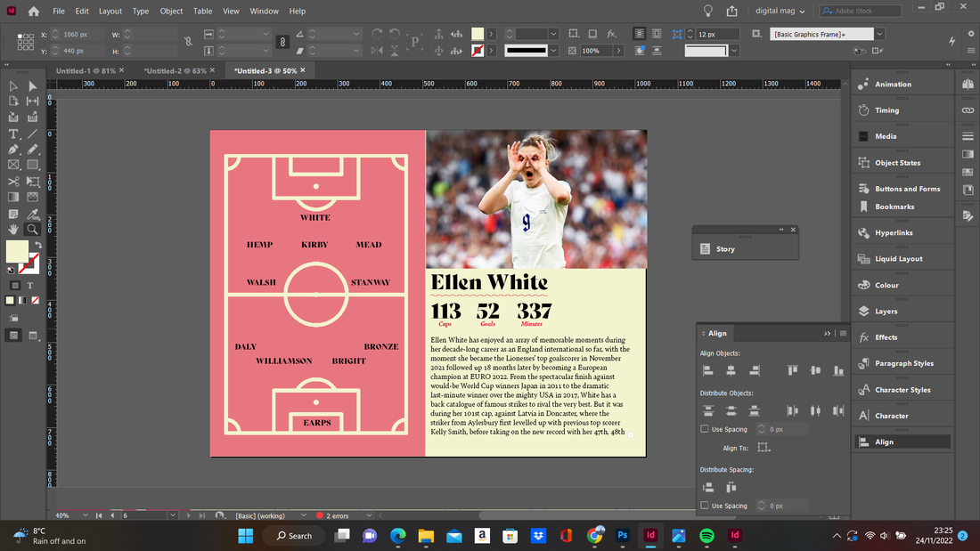Apply None to the selected object

click(36, 301)
